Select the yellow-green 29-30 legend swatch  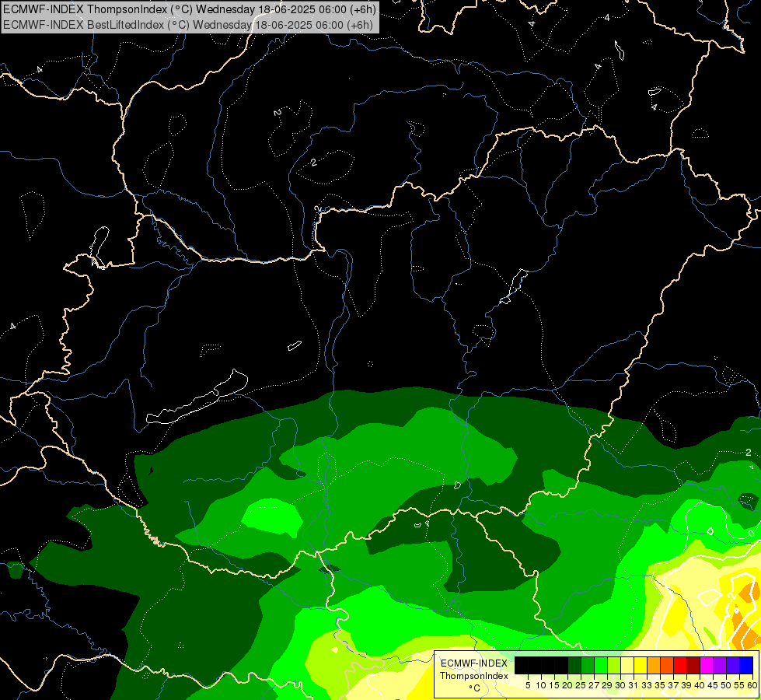tap(614, 666)
